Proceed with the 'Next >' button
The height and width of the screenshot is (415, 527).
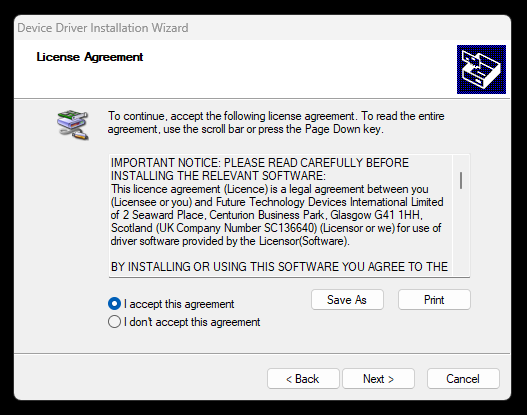tap(378, 379)
